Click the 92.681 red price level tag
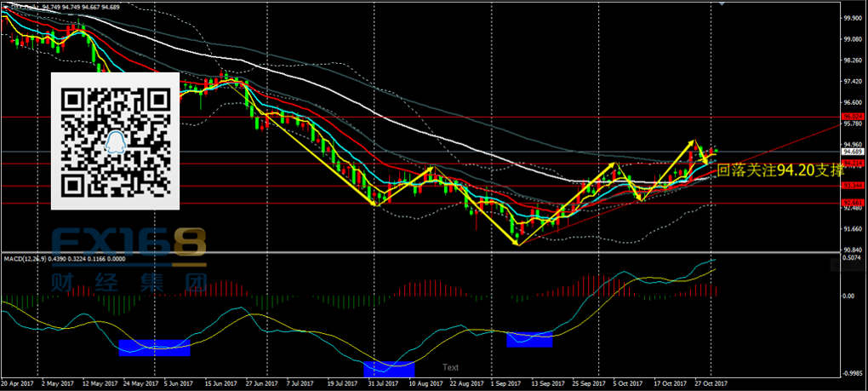The height and width of the screenshot is (391, 868). [x=853, y=203]
